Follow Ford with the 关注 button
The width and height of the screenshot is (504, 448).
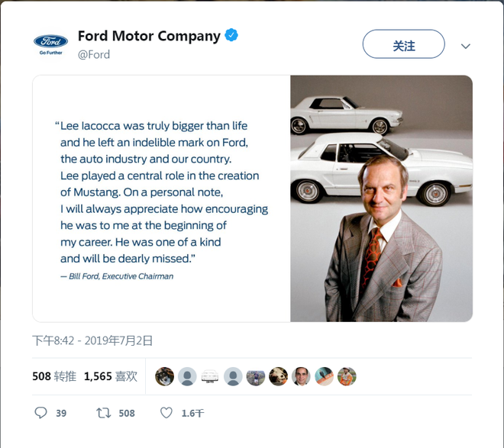[x=404, y=44]
